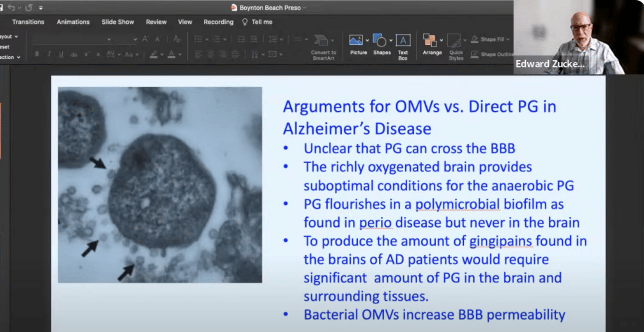Align text left
Screen dimensions: 644x332
(197, 54)
